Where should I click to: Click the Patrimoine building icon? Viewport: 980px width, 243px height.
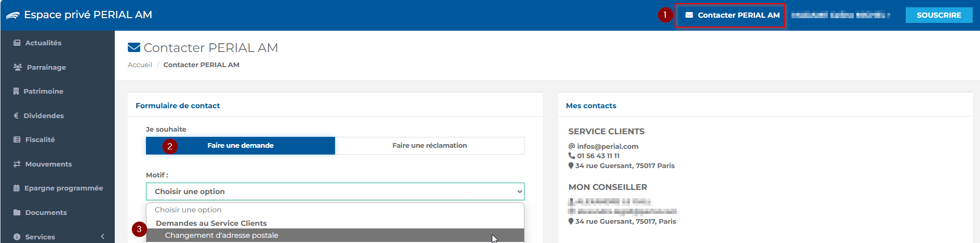[16, 91]
